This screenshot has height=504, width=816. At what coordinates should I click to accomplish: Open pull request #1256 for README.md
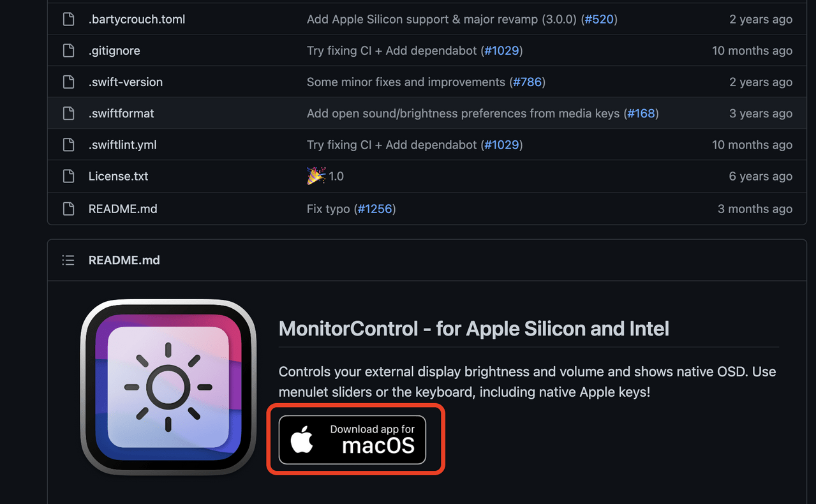pos(375,209)
